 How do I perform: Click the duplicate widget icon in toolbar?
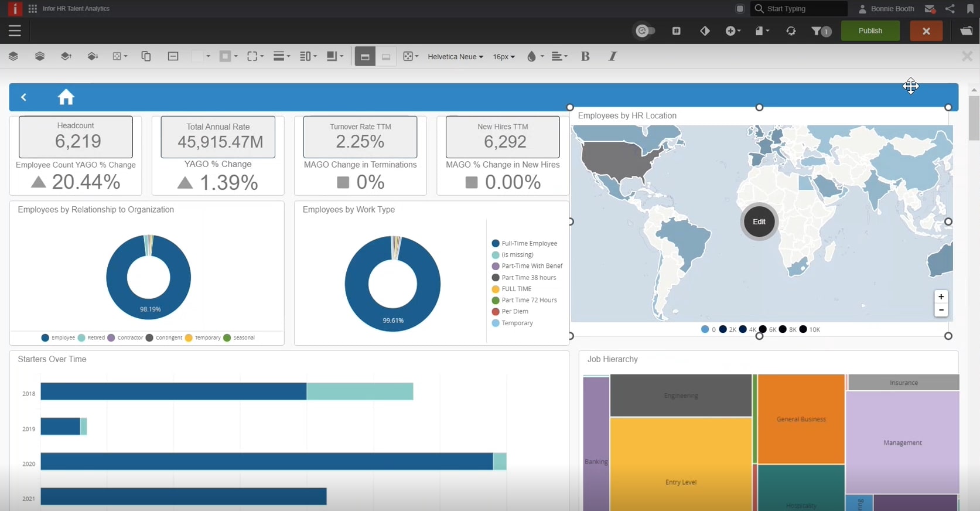(x=146, y=56)
